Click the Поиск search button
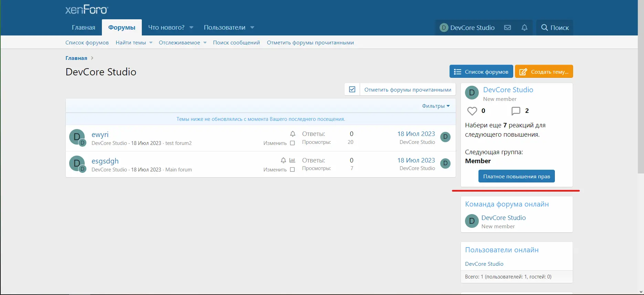The width and height of the screenshot is (644, 295). coord(555,28)
